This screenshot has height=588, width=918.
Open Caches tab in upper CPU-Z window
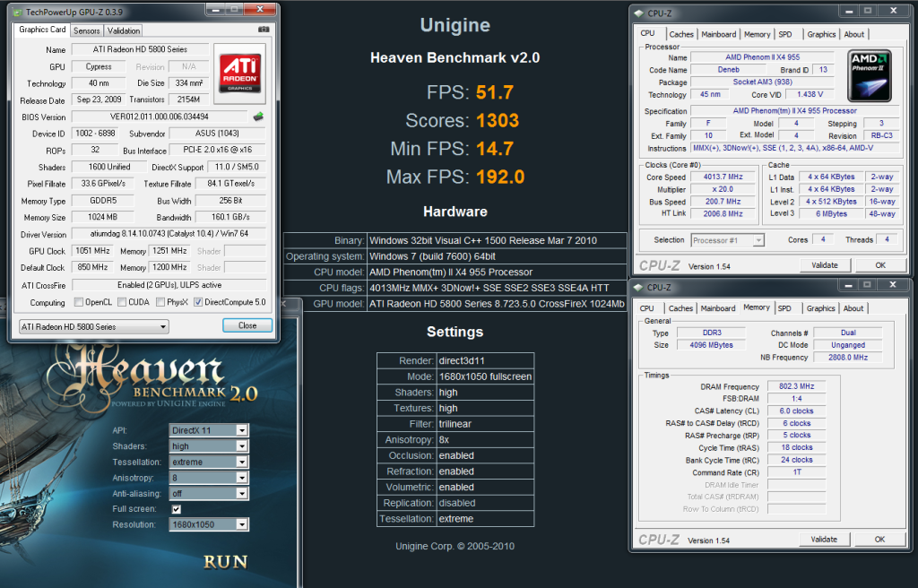point(681,35)
